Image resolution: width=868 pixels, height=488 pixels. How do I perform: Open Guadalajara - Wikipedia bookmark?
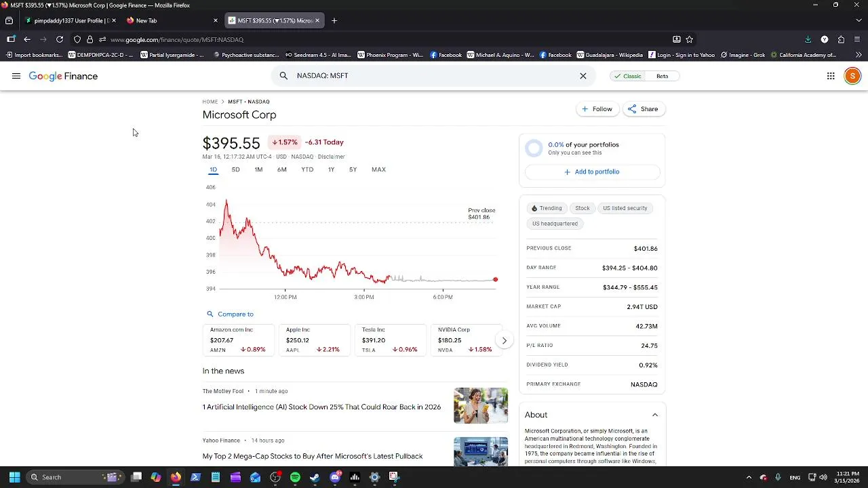[x=609, y=55]
